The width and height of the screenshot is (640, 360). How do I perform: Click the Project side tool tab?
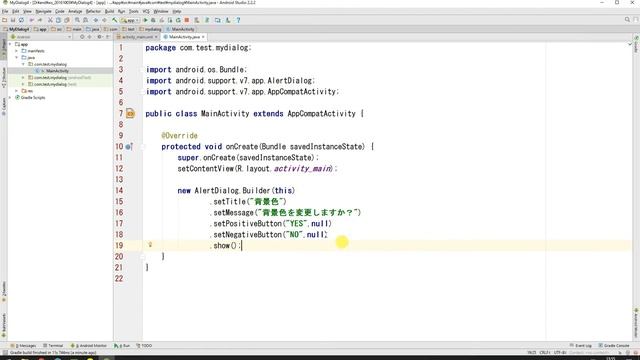4,48
